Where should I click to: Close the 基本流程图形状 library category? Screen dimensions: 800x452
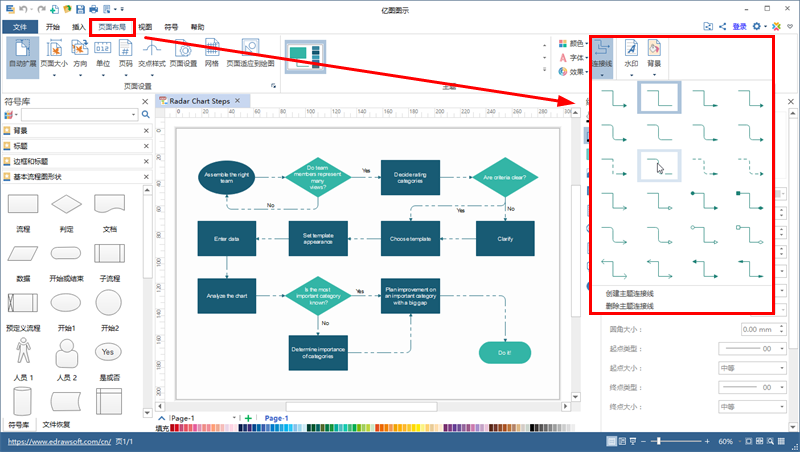pyautogui.click(x=146, y=177)
